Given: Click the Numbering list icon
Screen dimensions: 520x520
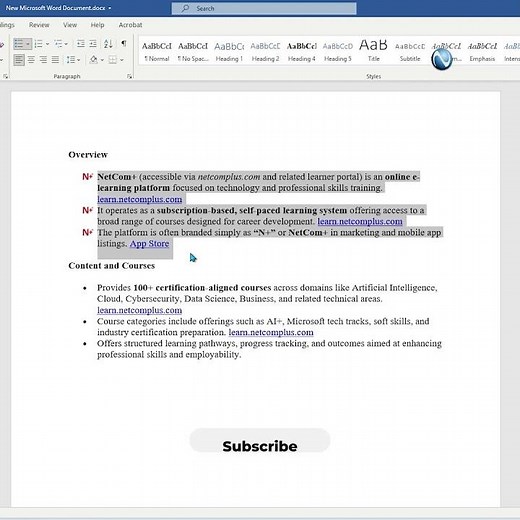Looking at the screenshot, I should click(38, 44).
